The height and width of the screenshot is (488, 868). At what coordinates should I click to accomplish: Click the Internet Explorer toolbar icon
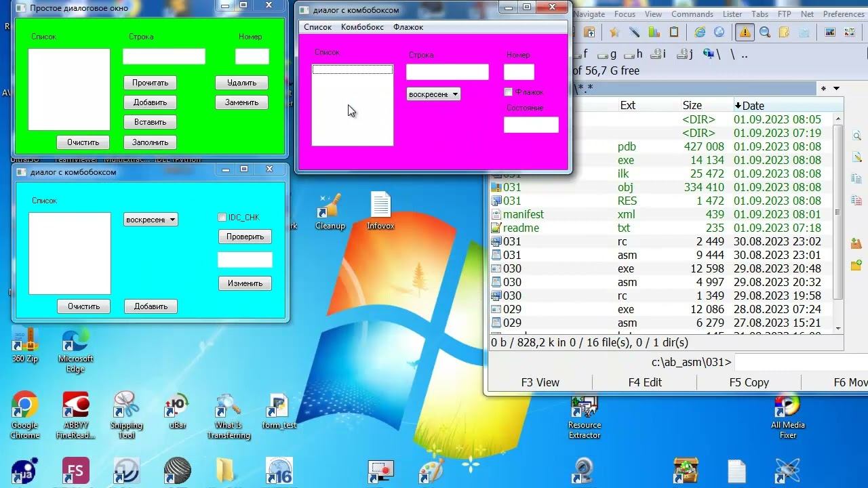(700, 33)
